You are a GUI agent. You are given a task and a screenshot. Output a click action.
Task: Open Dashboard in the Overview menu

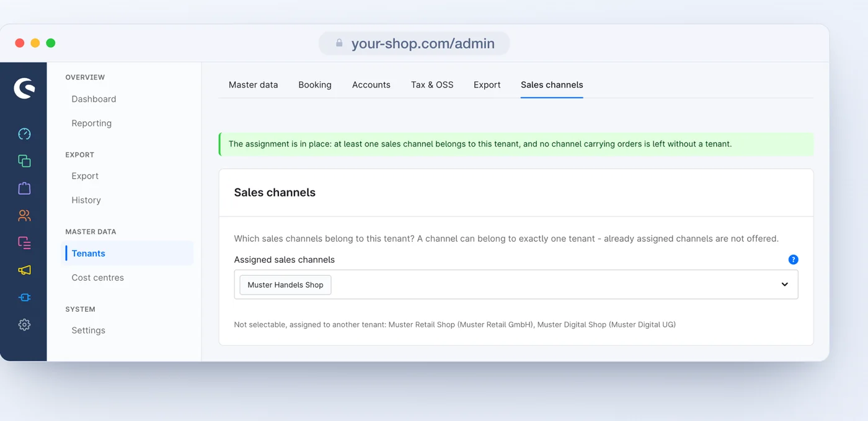[x=94, y=99]
